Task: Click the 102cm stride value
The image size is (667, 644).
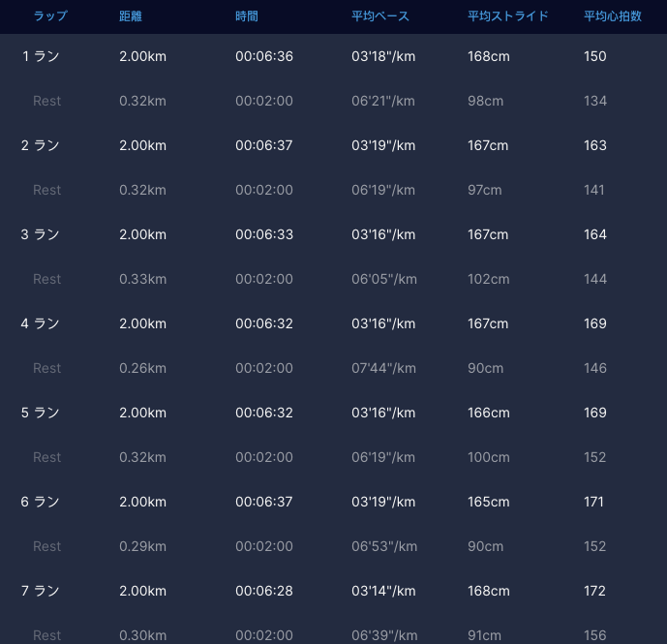Action: tap(488, 279)
